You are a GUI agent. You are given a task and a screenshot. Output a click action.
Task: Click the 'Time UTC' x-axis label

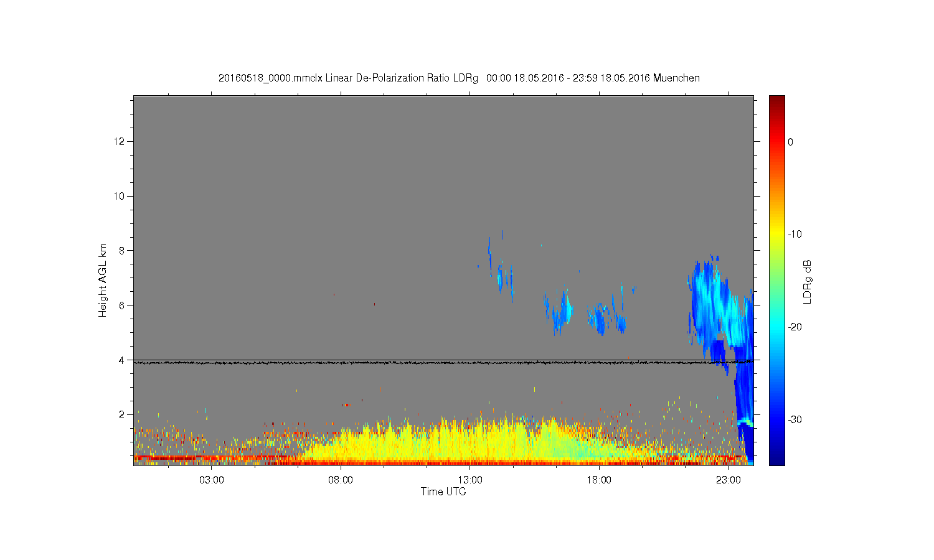[443, 492]
